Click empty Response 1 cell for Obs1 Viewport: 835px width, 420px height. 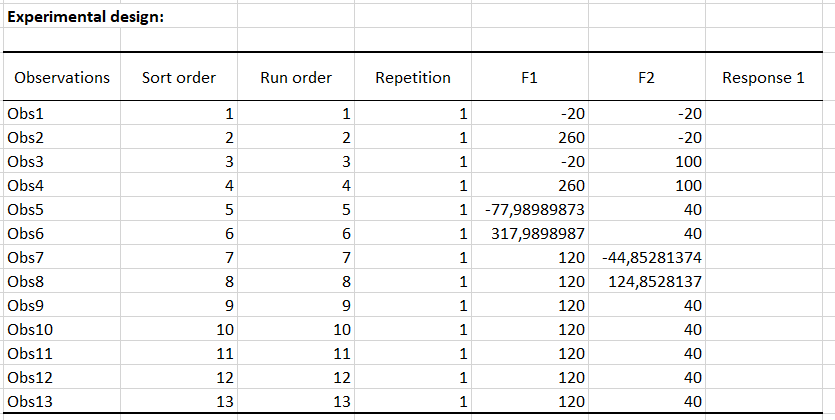[763, 114]
